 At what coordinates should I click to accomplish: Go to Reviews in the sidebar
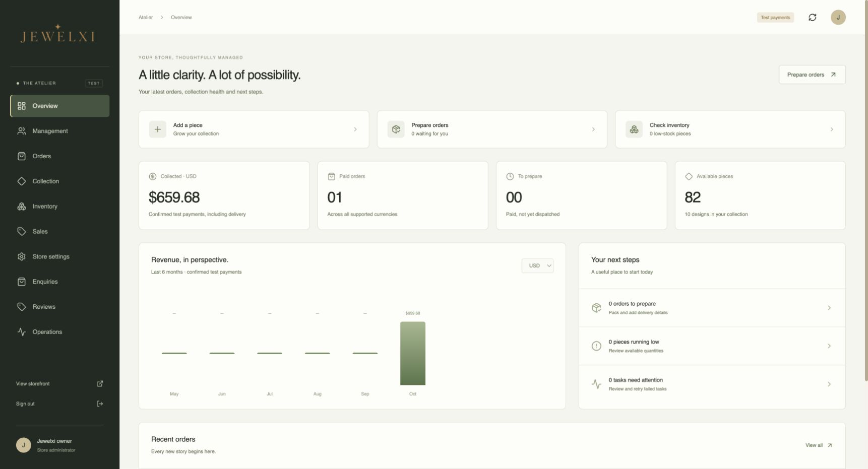59,307
